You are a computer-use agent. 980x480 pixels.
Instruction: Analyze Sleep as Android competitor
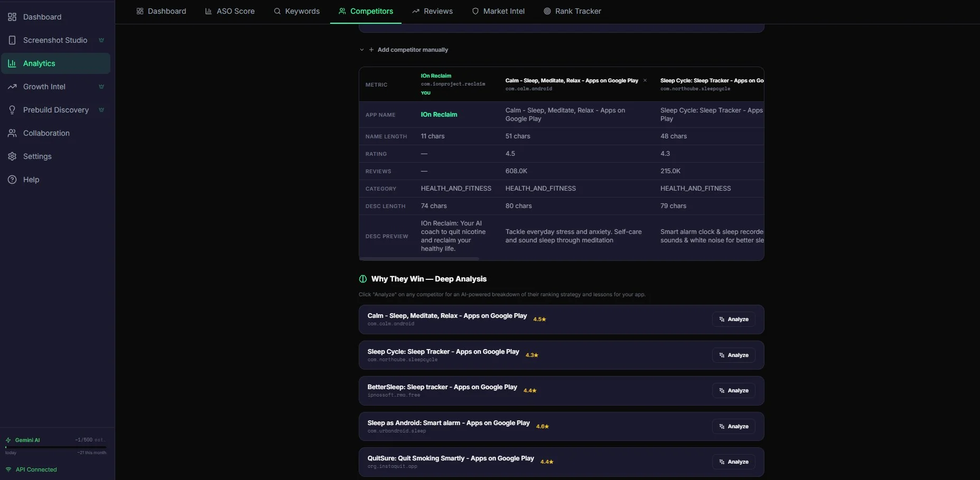point(733,427)
